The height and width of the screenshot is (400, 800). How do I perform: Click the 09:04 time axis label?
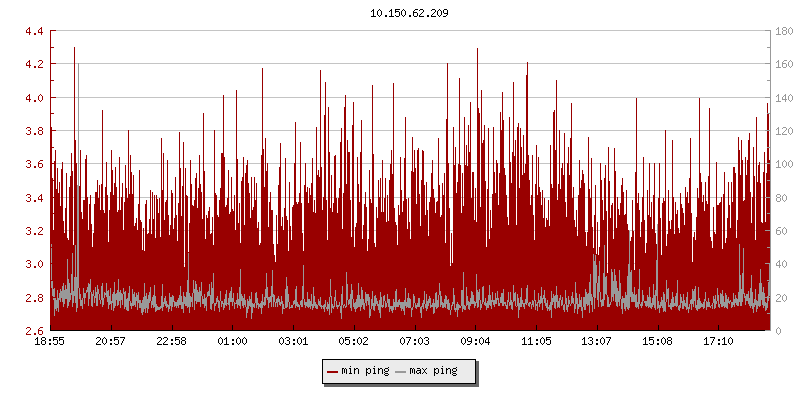tap(475, 342)
